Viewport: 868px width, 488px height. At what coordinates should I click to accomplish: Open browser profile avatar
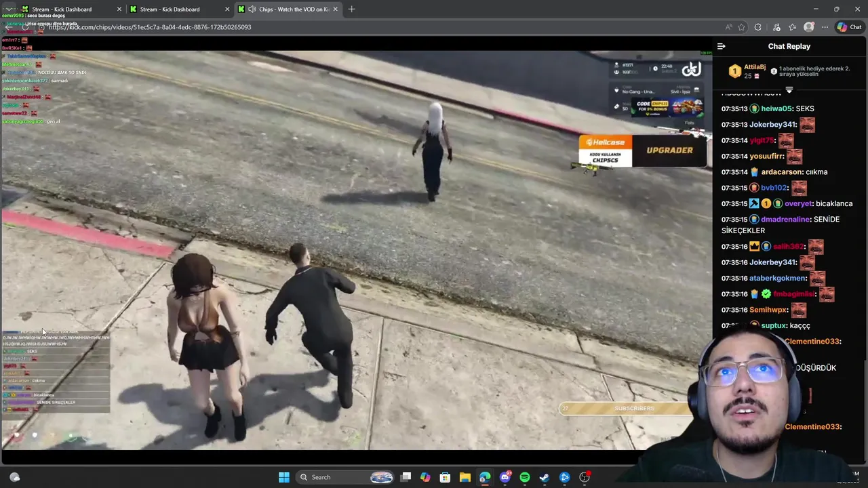[809, 27]
